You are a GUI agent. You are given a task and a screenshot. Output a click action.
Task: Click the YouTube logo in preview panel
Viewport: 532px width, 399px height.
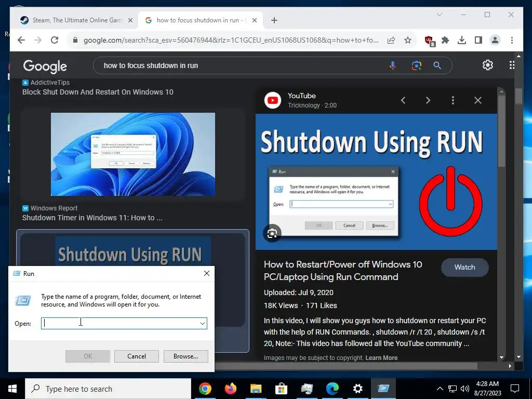click(x=273, y=100)
